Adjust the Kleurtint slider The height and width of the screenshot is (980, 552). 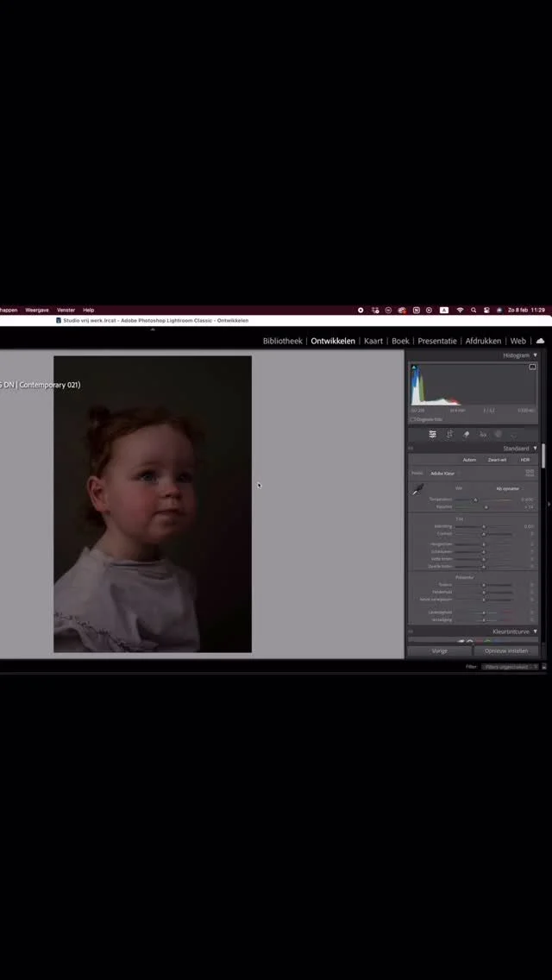[484, 507]
